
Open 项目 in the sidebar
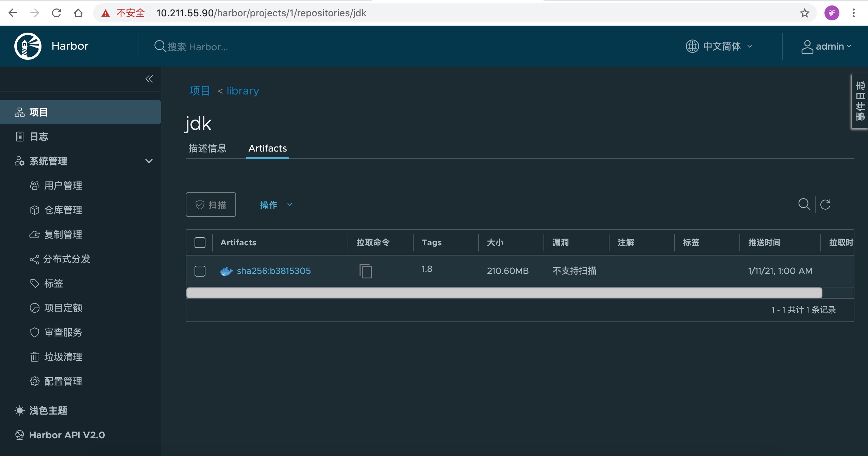(x=81, y=112)
